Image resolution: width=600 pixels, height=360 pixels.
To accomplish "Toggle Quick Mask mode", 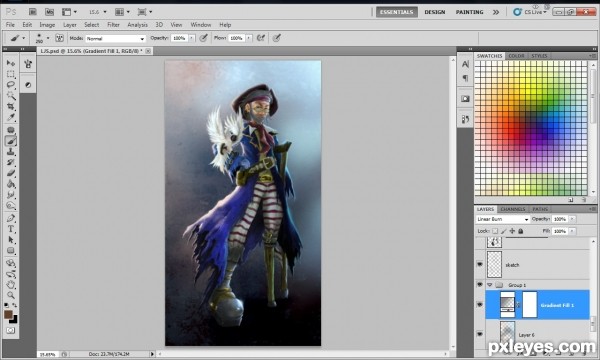I will coord(11,330).
